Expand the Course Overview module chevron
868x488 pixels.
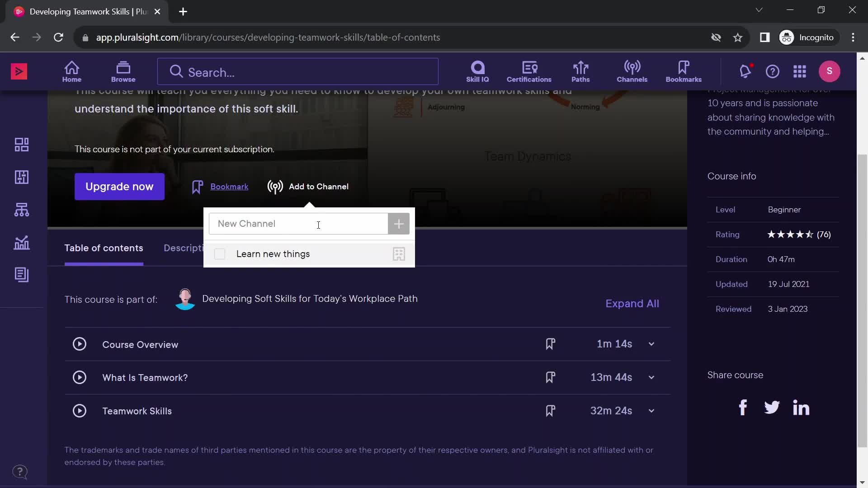[x=651, y=344]
